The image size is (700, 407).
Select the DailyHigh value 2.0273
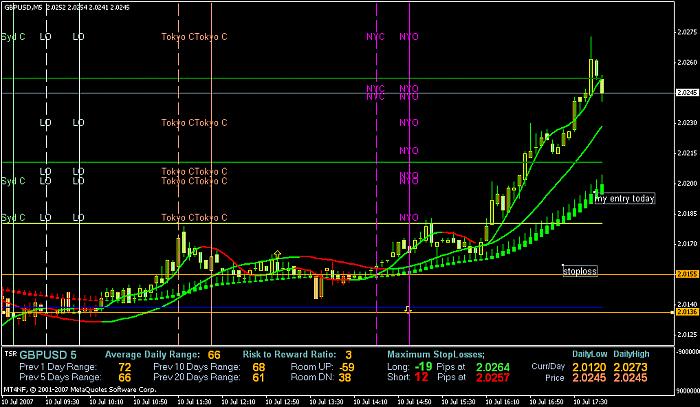tap(630, 367)
